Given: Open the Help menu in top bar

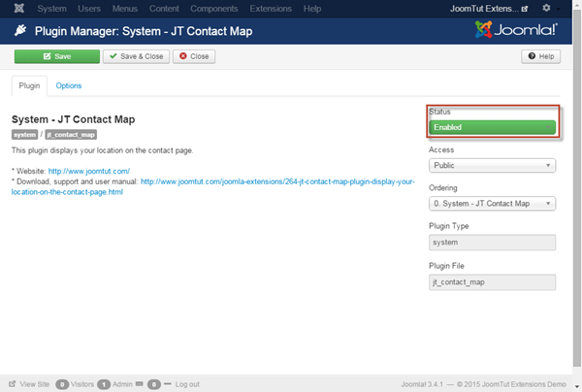Looking at the screenshot, I should pyautogui.click(x=311, y=9).
